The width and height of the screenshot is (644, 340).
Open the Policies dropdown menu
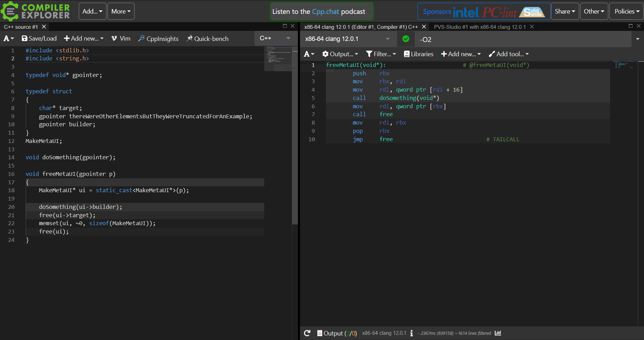pyautogui.click(x=626, y=11)
